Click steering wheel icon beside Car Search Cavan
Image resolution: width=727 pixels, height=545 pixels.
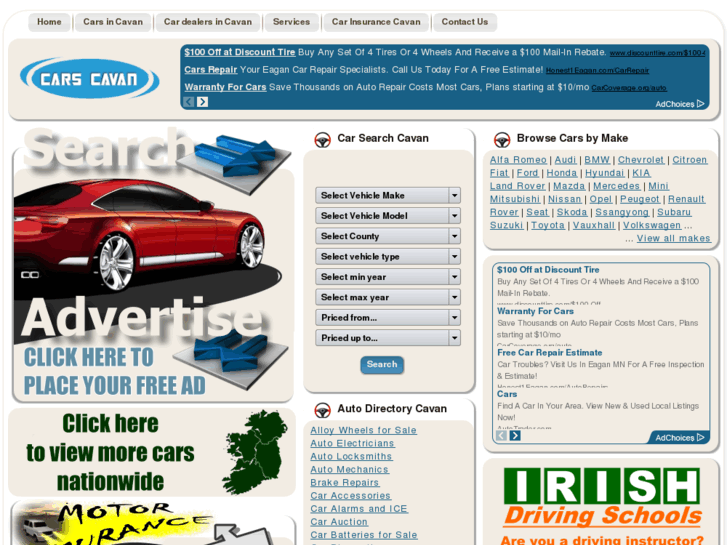322,139
